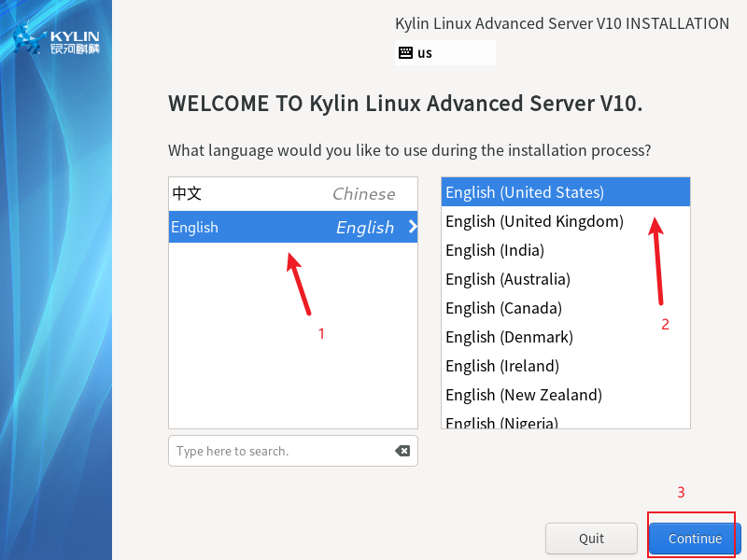
Task: Choose English (India) locale
Action: [566, 250]
